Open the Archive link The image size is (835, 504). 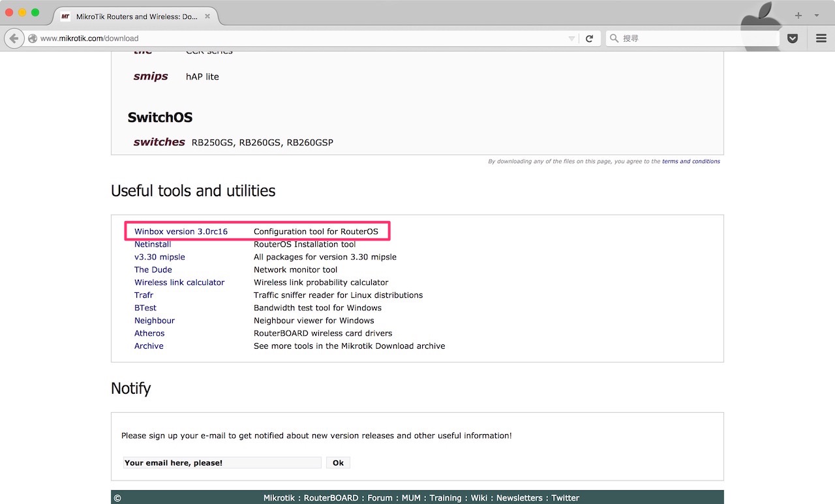[x=149, y=346]
